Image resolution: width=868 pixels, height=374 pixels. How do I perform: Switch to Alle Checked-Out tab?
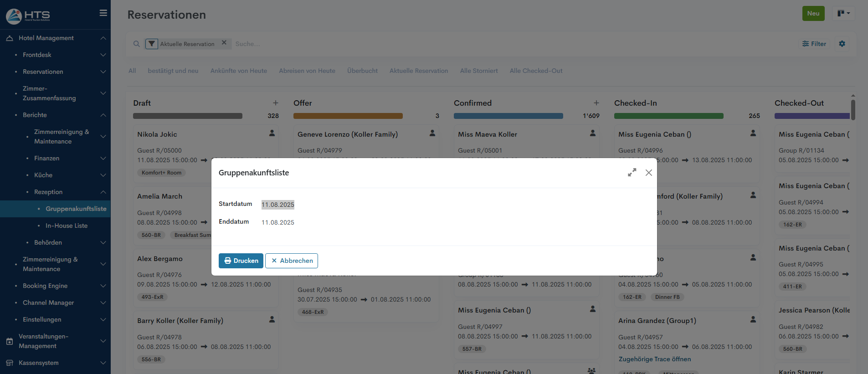536,71
